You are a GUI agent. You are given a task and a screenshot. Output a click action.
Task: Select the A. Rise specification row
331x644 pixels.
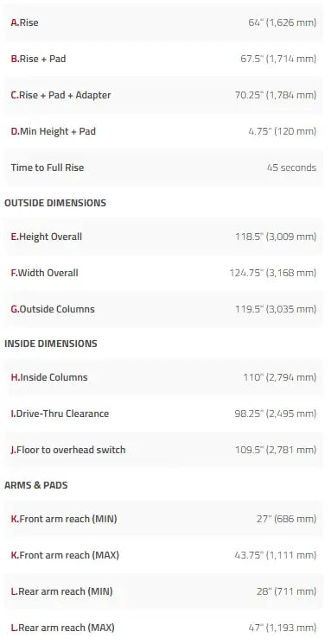[163, 22]
